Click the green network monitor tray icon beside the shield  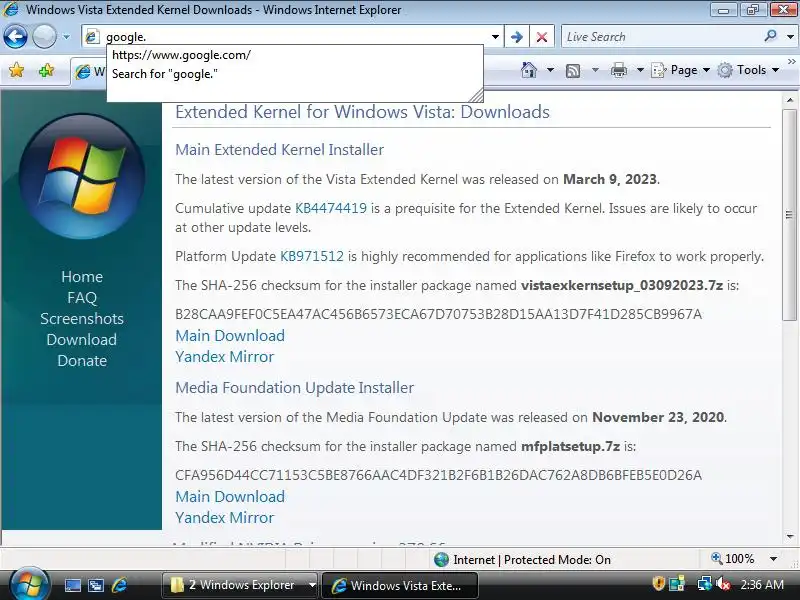pyautogui.click(x=678, y=584)
